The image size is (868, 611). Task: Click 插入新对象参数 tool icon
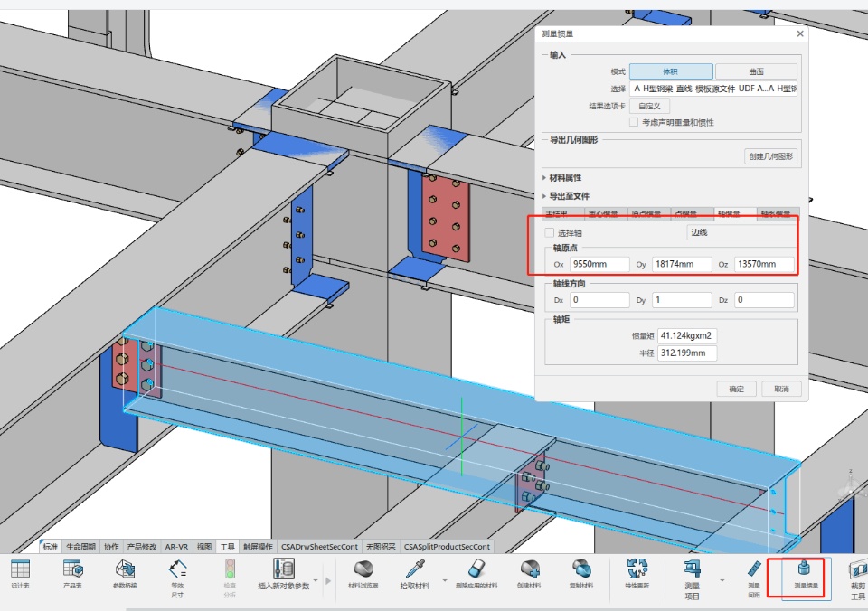pos(283,569)
